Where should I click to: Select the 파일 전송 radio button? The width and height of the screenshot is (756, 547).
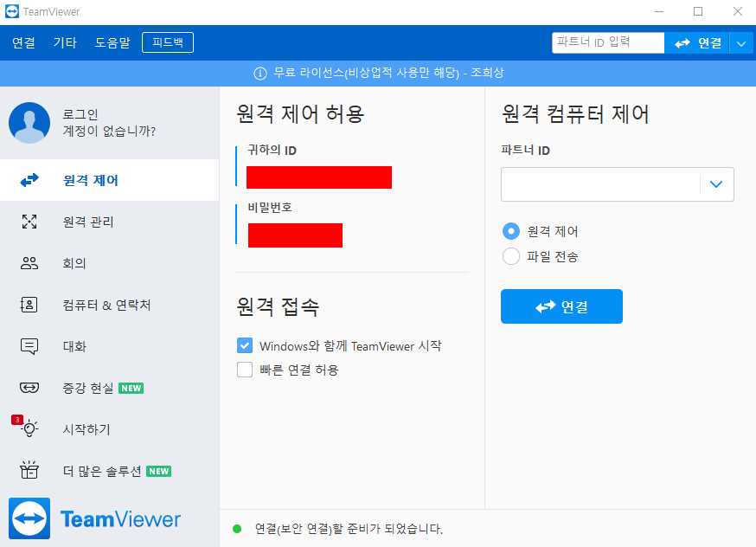(x=511, y=256)
